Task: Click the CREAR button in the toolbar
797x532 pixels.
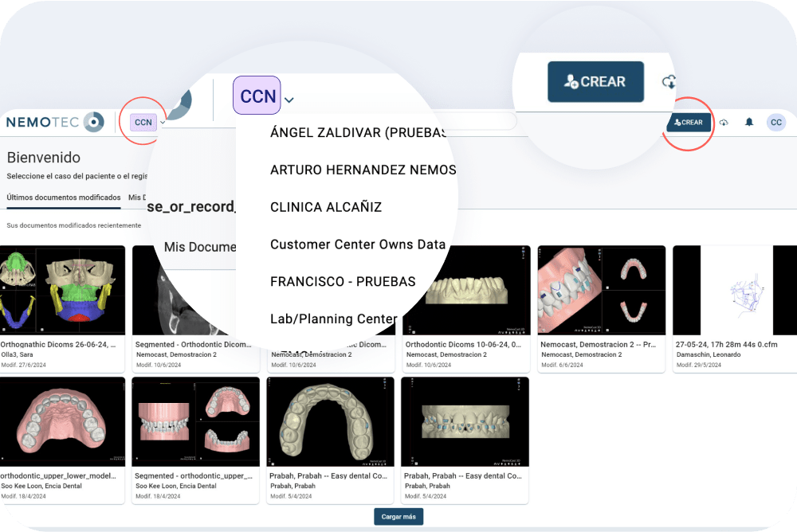Action: click(x=689, y=123)
